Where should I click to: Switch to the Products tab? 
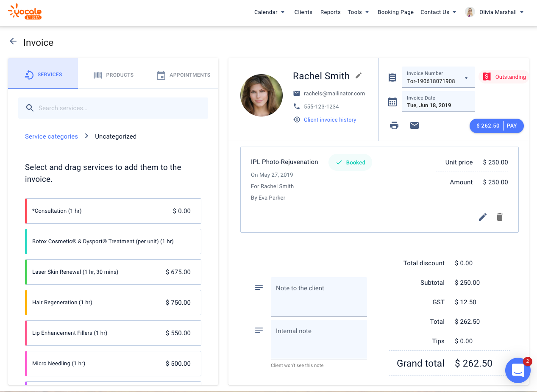pos(114,75)
